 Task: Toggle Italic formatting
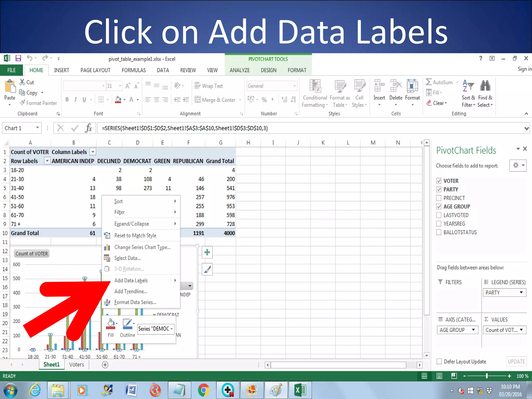[76, 99]
